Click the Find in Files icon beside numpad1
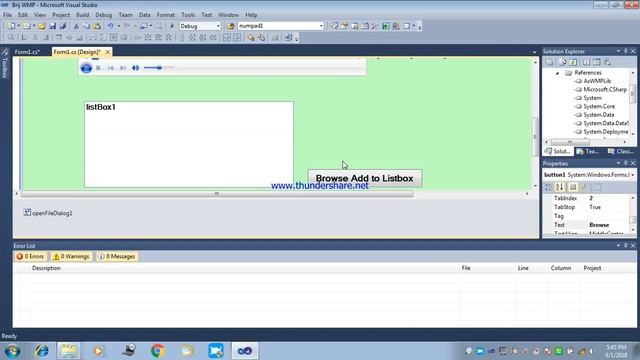This screenshot has height=360, width=640. 230,26
